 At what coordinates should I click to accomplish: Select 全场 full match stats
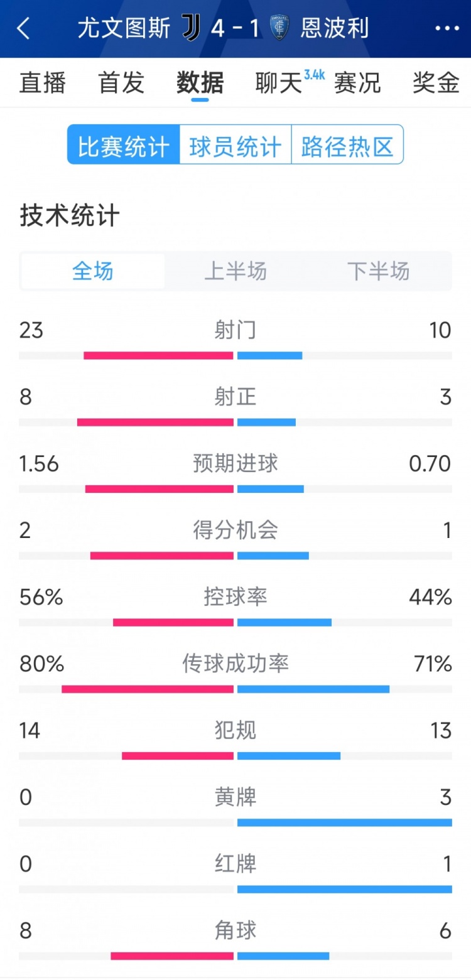tap(93, 271)
